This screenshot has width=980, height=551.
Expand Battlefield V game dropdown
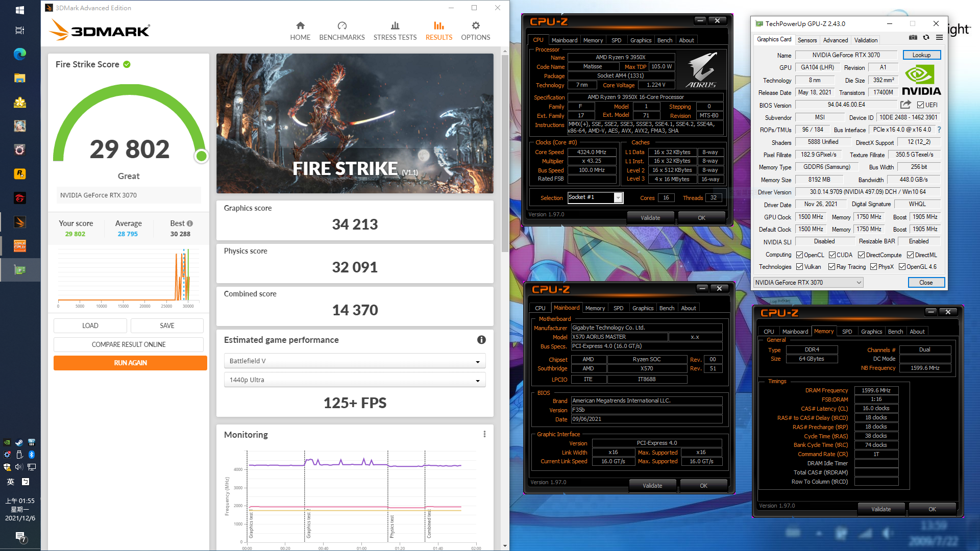pos(355,361)
